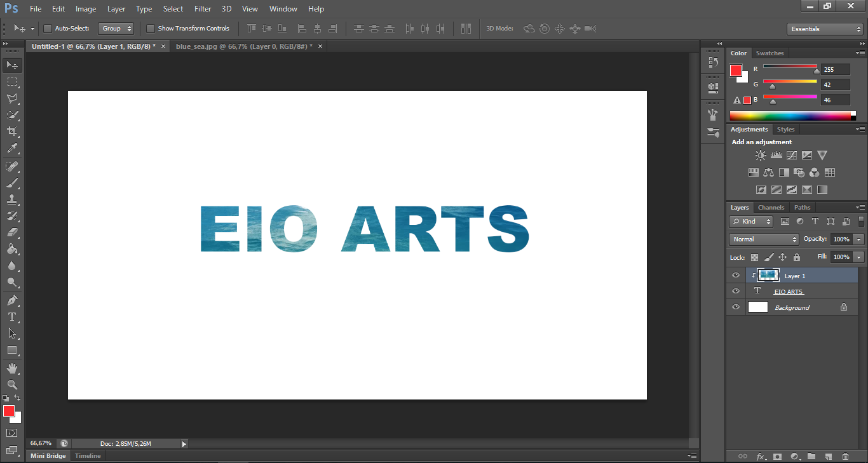The width and height of the screenshot is (868, 463).
Task: Add a Levels adjustment
Action: point(776,155)
